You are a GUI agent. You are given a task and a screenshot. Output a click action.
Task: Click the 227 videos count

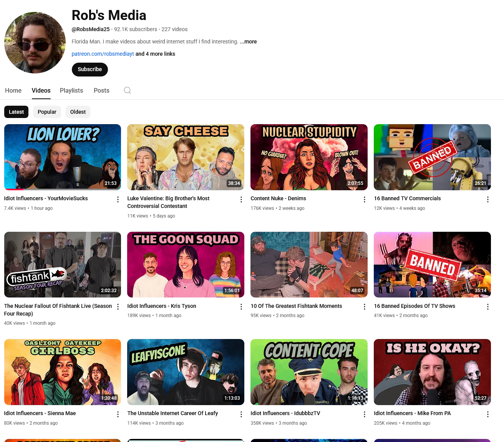coord(174,29)
